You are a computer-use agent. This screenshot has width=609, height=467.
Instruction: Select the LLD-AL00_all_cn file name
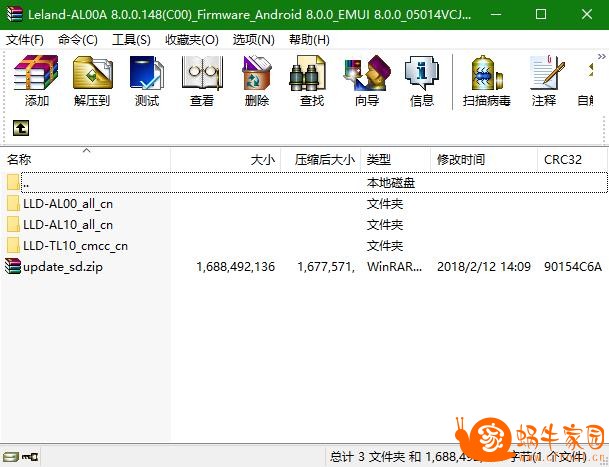[x=68, y=204]
